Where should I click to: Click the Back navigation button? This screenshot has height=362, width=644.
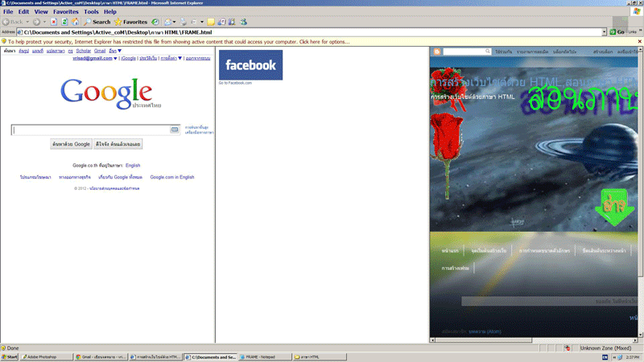tap(13, 22)
